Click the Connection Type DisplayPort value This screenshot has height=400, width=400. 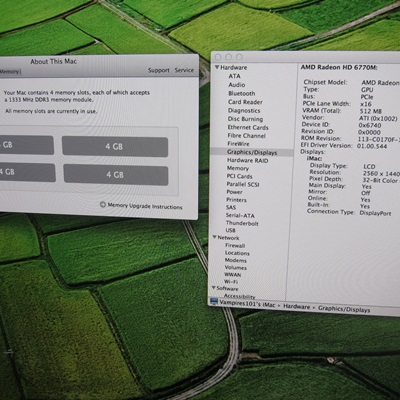click(375, 213)
